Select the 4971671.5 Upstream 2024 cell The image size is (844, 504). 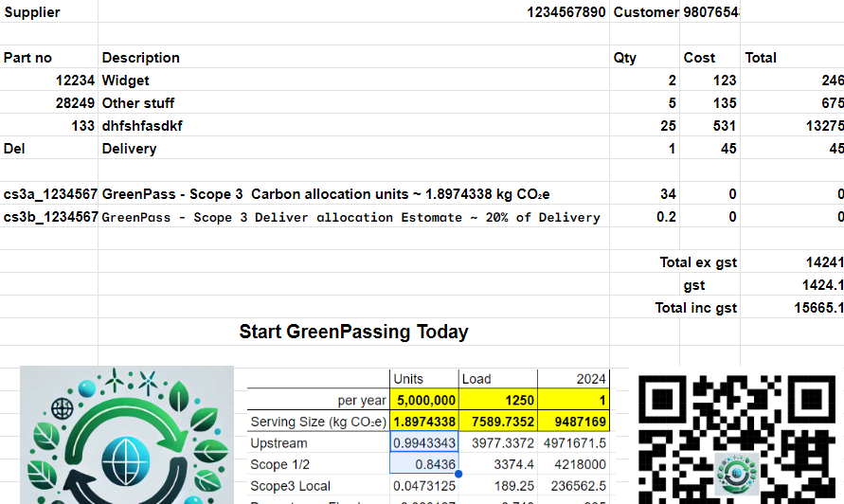[x=573, y=442]
